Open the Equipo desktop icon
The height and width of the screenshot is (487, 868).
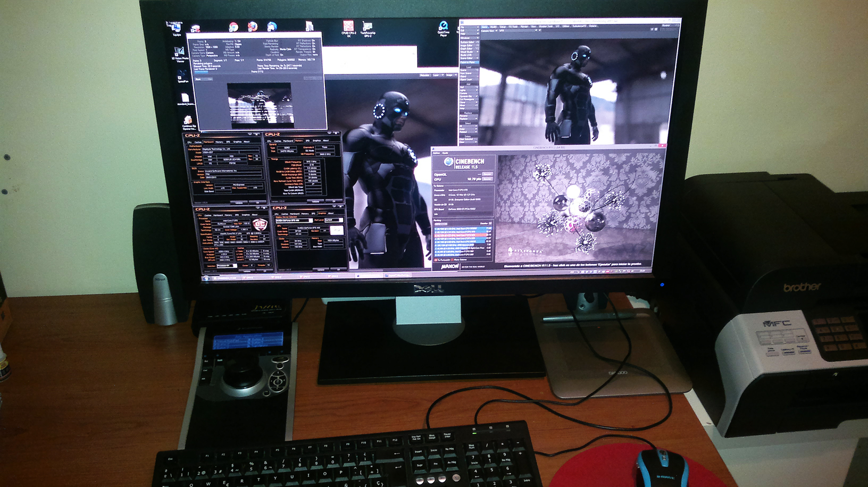pyautogui.click(x=176, y=29)
